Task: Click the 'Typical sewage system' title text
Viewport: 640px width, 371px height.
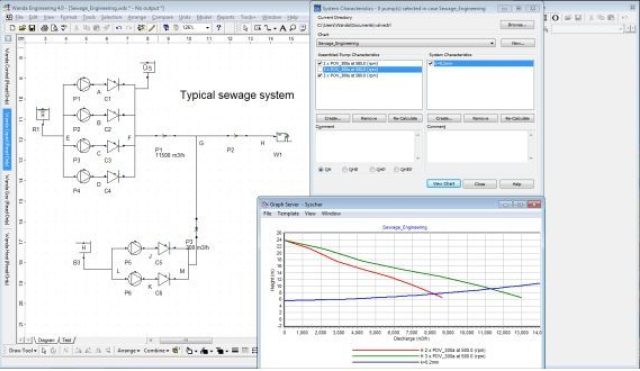Action: [237, 95]
